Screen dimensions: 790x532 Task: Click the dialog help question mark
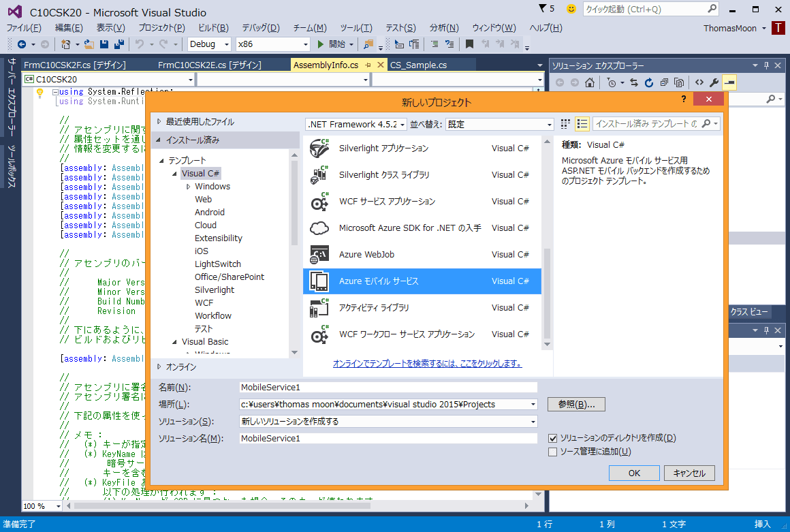pos(684,99)
